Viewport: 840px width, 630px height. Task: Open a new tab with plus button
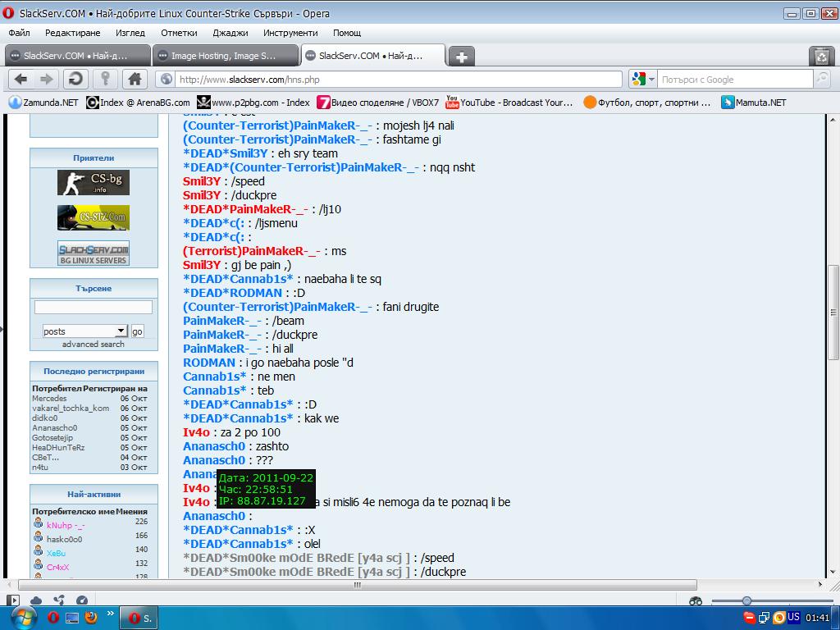pyautogui.click(x=461, y=57)
